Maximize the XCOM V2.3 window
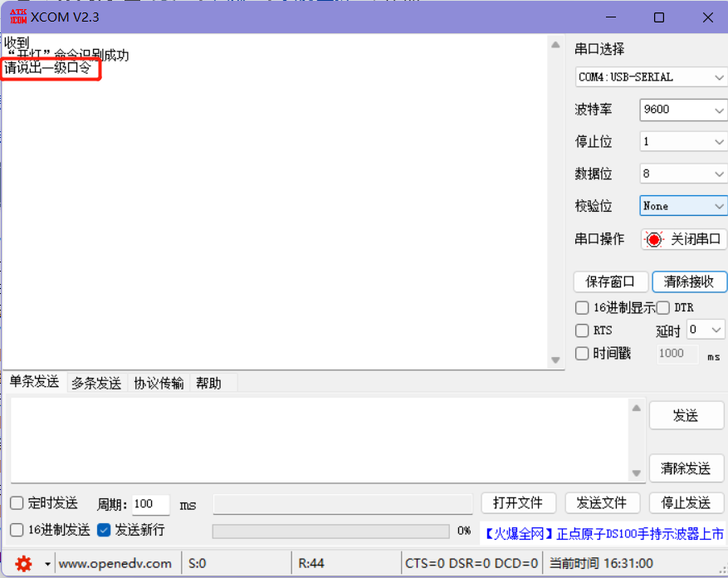The width and height of the screenshot is (728, 578). (659, 17)
